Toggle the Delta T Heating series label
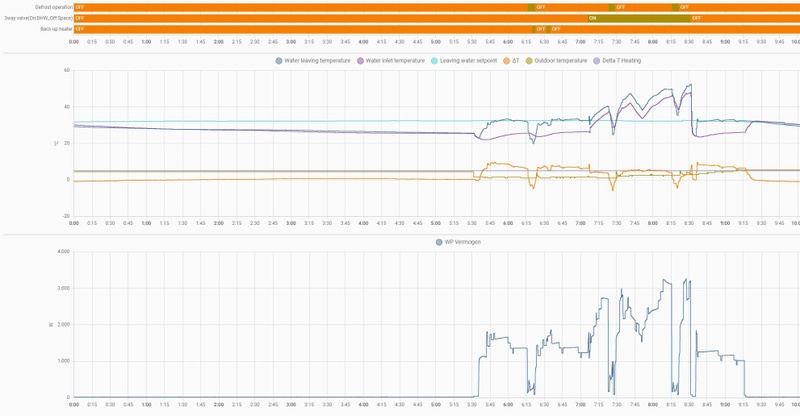This screenshot has width=800, height=416. (x=621, y=61)
